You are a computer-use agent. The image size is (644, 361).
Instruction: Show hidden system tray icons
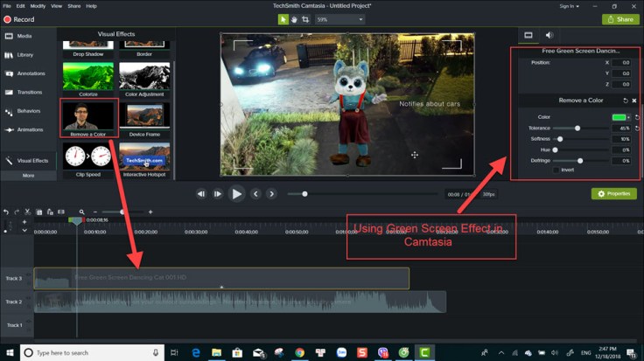[x=501, y=353]
